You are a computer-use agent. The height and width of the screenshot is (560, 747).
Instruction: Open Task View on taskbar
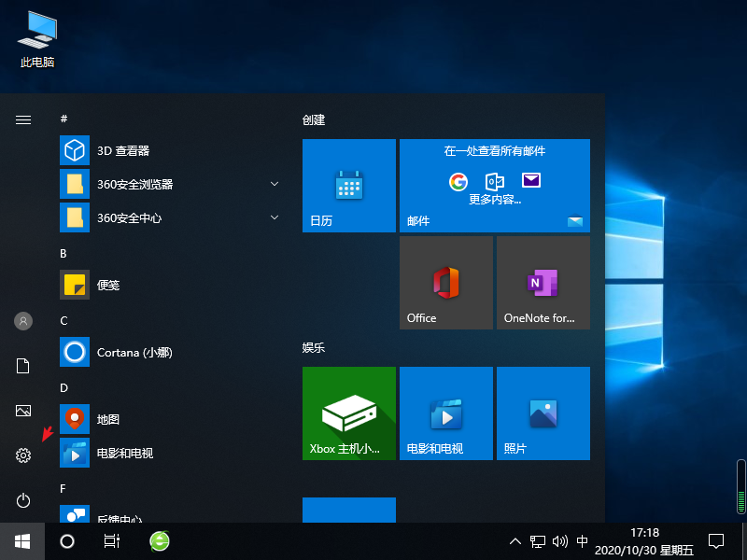(112, 541)
